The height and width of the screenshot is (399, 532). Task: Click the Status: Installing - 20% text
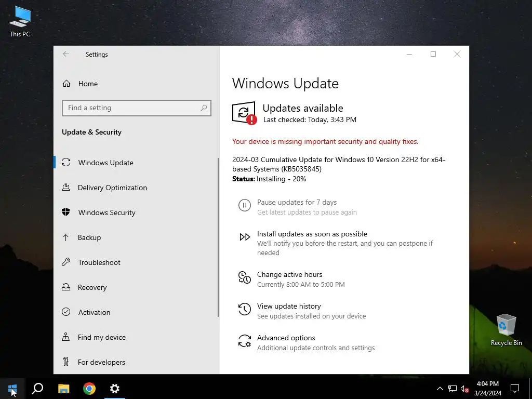[269, 179]
